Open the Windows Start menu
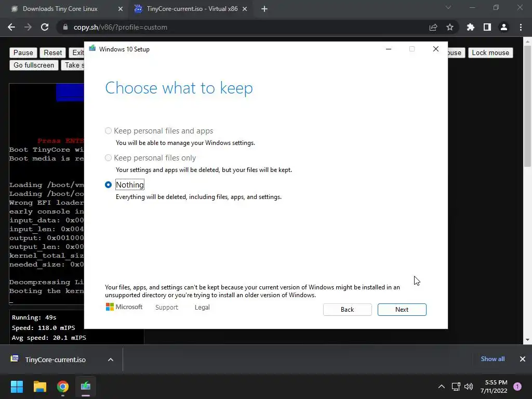Screen dimensions: 532x399 (x=17, y=387)
